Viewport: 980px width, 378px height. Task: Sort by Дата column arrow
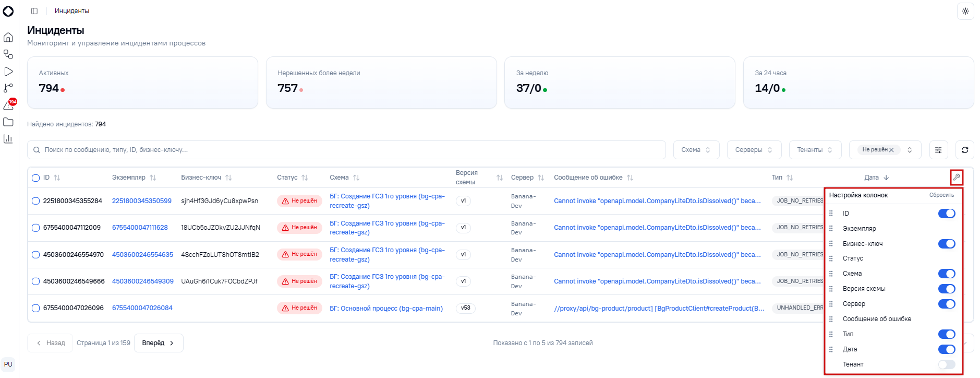click(886, 178)
